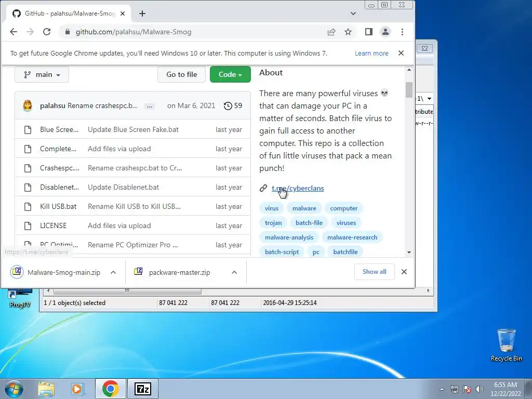Open the t.me/cyberclans link
This screenshot has width=532, height=399.
coord(298,188)
